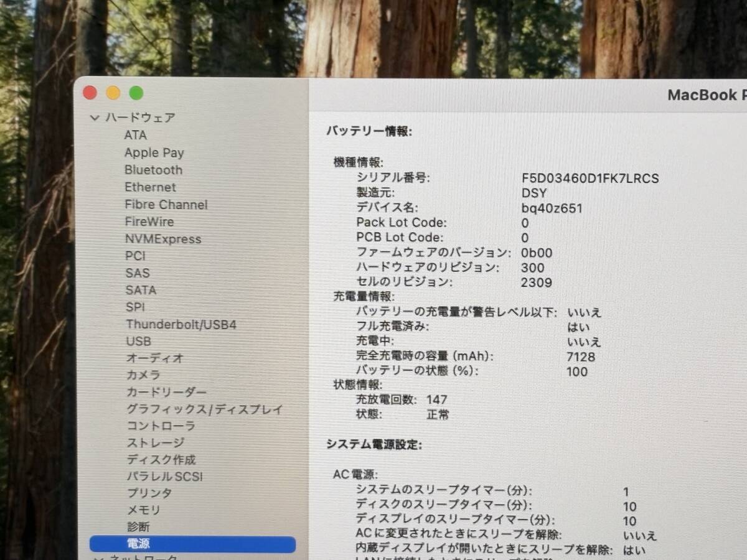Maximize the window with green button
Image resolution: width=747 pixels, height=560 pixels.
(136, 93)
